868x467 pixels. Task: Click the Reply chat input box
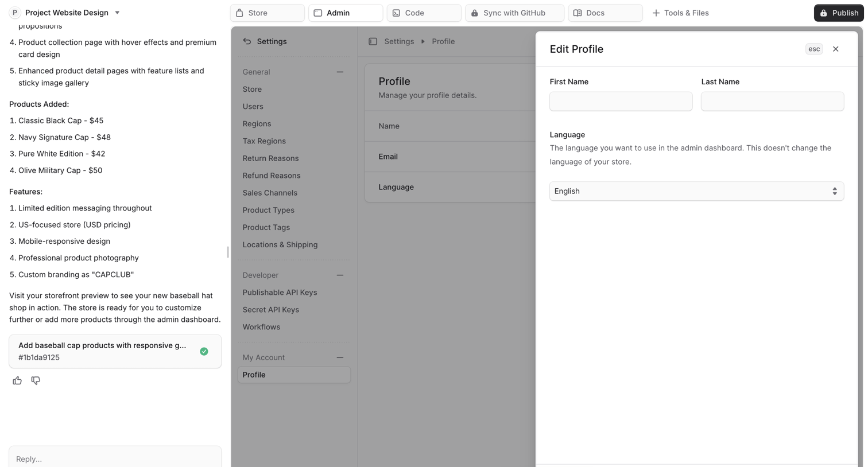pos(115,458)
